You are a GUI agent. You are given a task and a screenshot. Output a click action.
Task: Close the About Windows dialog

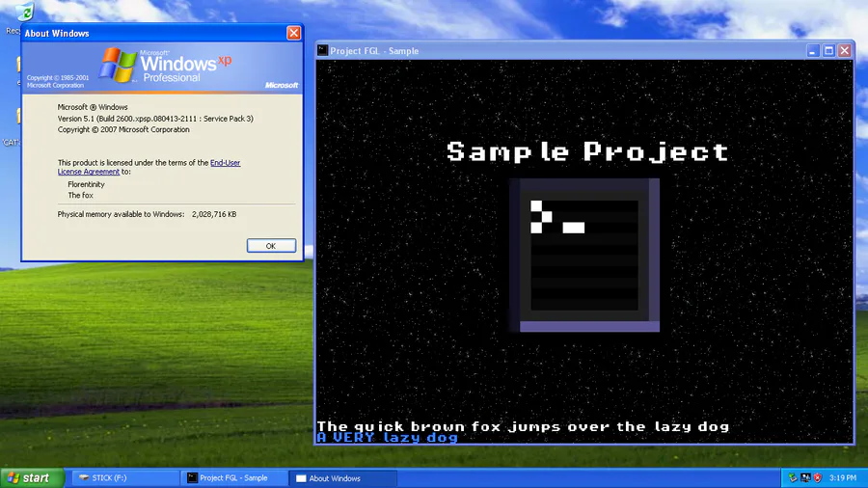pos(293,33)
